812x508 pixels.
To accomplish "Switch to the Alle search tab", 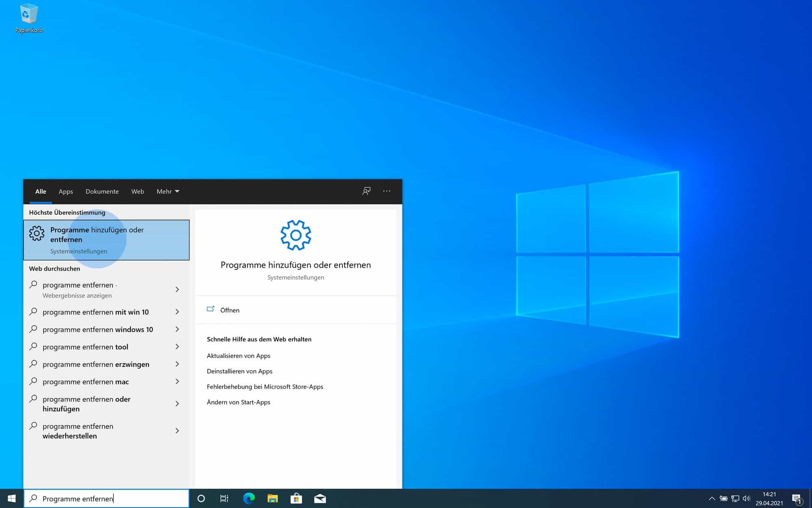I will click(x=41, y=191).
